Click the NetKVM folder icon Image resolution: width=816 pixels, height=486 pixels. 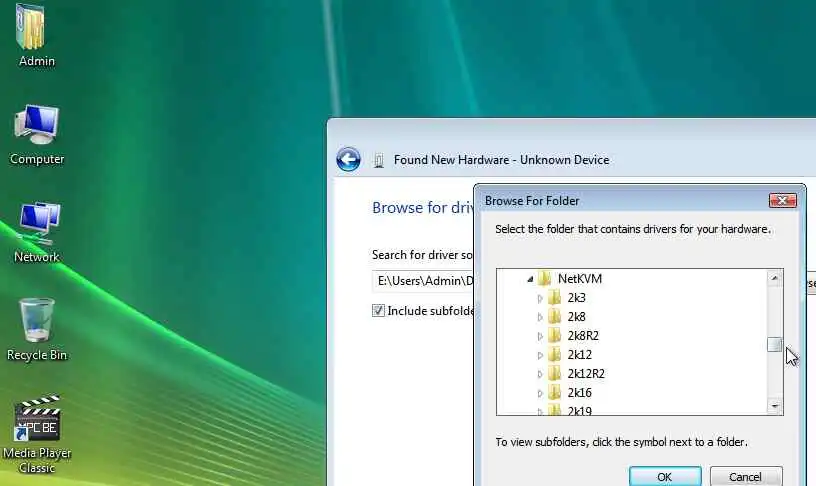tap(544, 278)
